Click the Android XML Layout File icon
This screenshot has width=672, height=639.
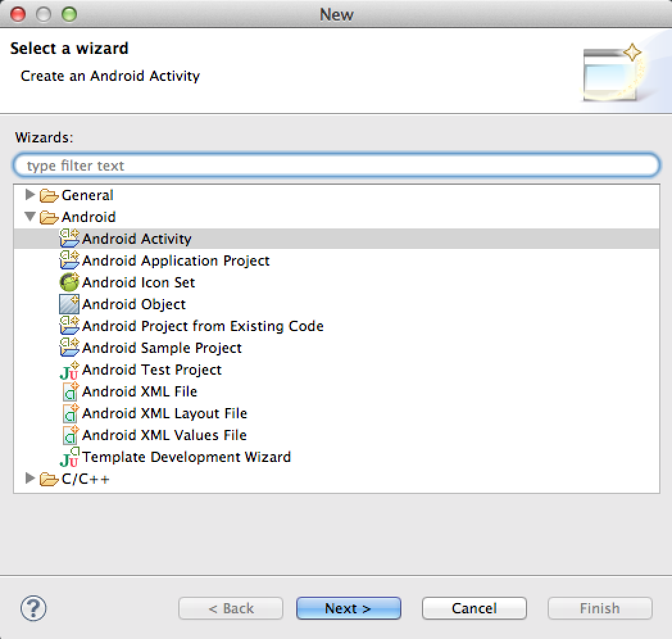click(70, 413)
